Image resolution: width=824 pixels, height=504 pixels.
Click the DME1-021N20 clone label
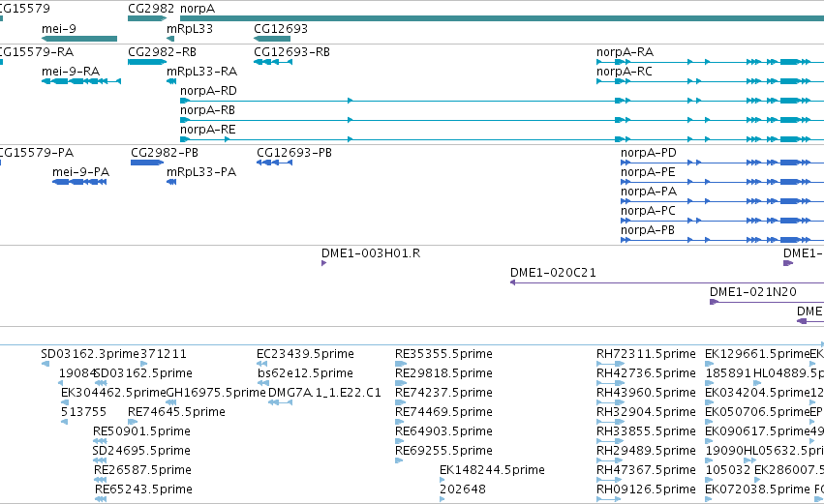pyautogui.click(x=753, y=292)
